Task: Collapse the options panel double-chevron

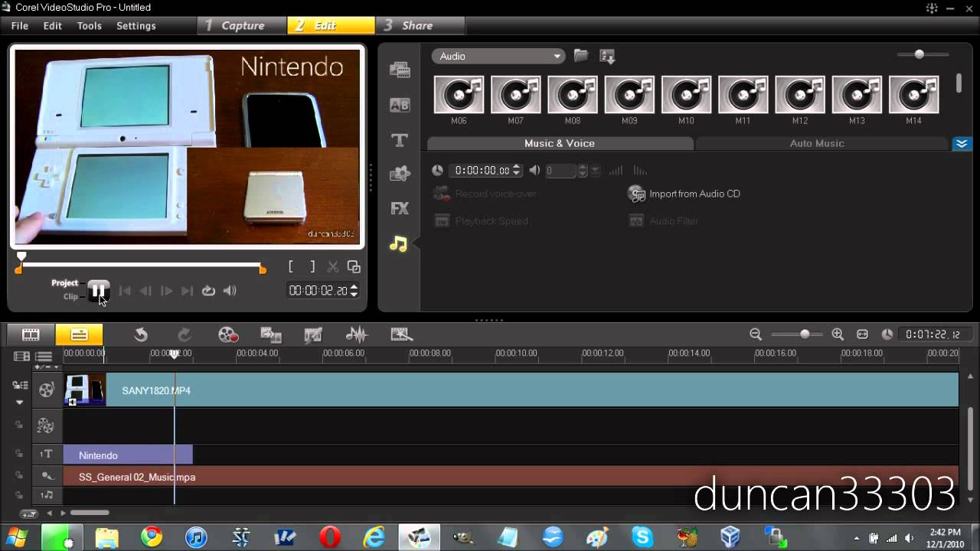Action: [x=962, y=144]
